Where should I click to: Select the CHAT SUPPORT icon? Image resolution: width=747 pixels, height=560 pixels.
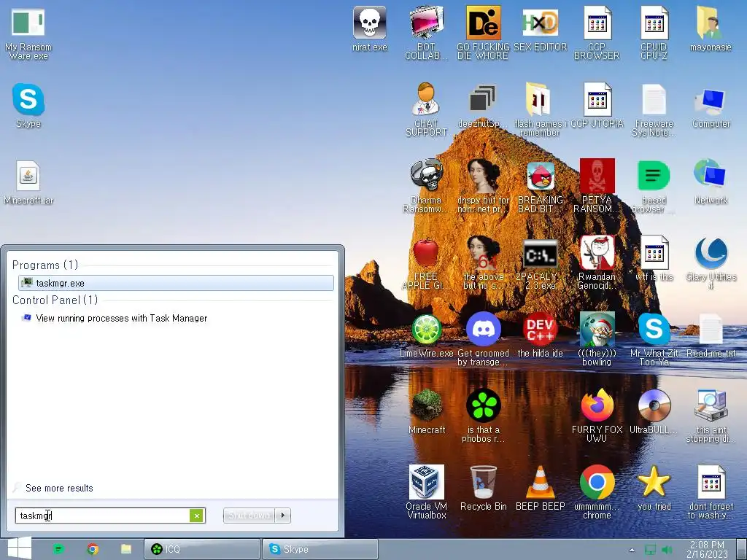[426, 109]
